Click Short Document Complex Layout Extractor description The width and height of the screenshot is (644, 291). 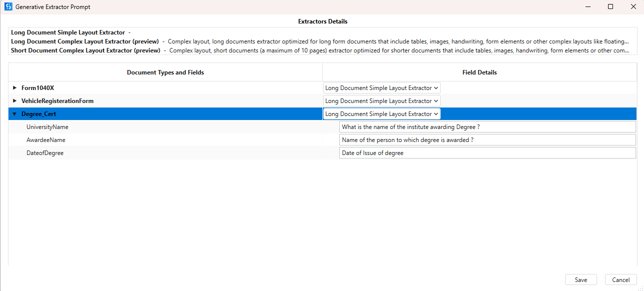(320, 50)
